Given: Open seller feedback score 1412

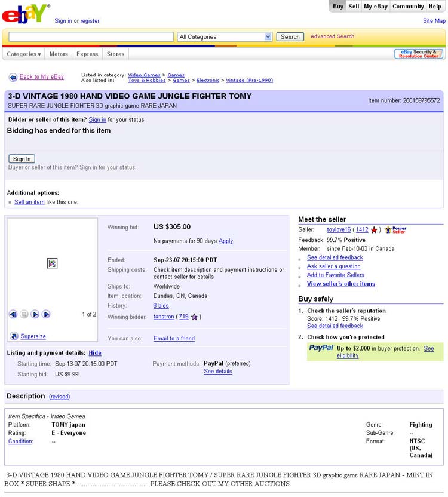Looking at the screenshot, I should coord(362,229).
